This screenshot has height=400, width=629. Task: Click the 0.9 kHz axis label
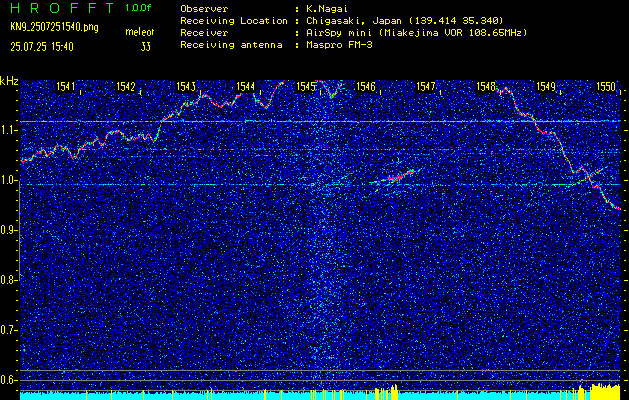click(9, 230)
